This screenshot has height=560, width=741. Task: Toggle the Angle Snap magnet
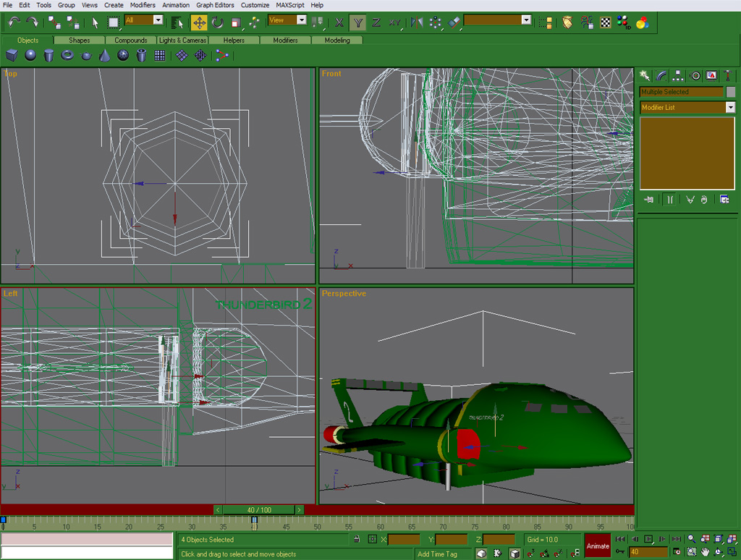click(544, 553)
